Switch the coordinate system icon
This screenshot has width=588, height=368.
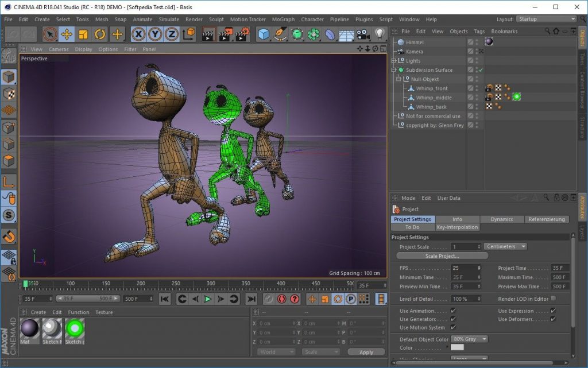pos(188,34)
